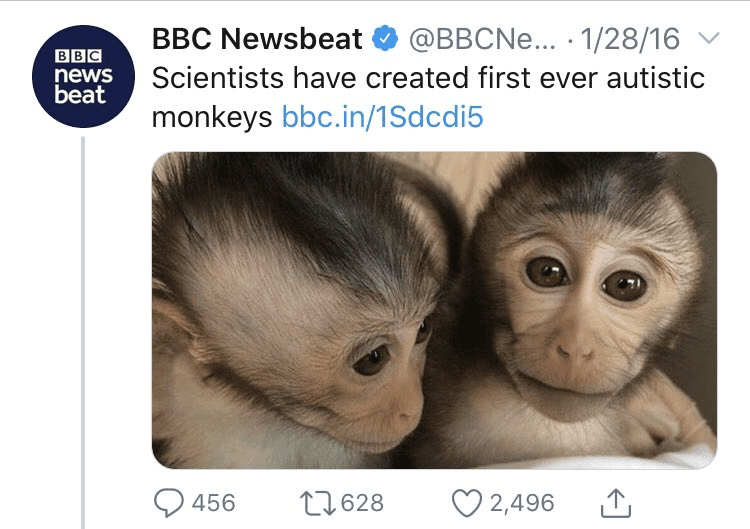
Task: Click the 456 replies count
Action: click(x=213, y=503)
